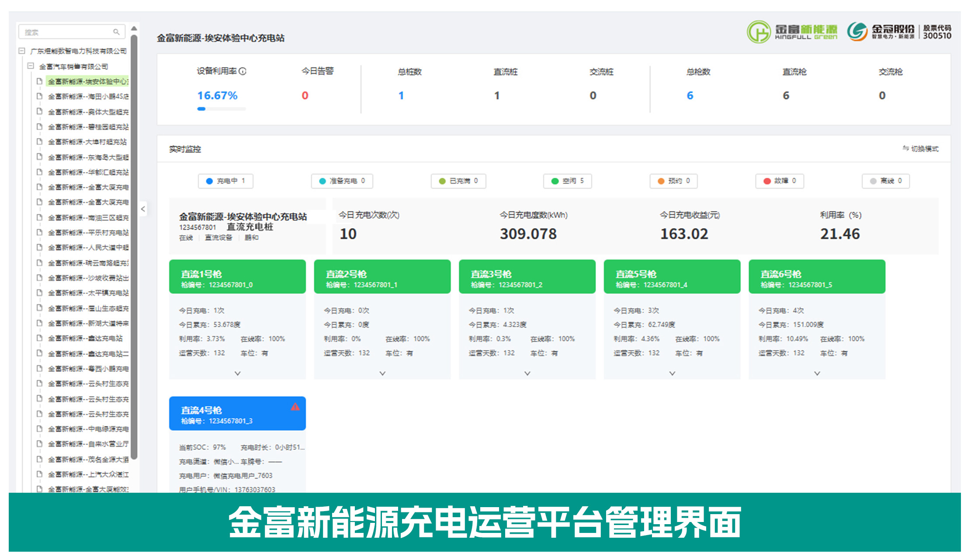
Task: Expand details chevron under 直流3号枪 card
Action: pos(527,373)
